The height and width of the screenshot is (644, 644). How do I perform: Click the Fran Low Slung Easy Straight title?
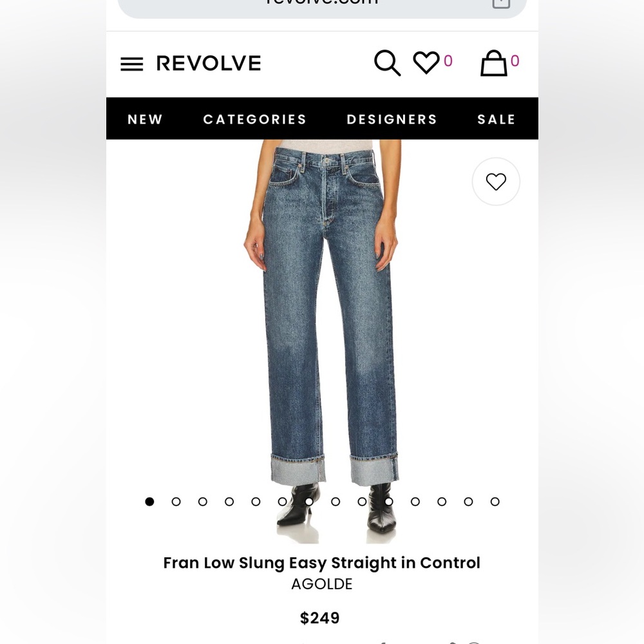(321, 563)
